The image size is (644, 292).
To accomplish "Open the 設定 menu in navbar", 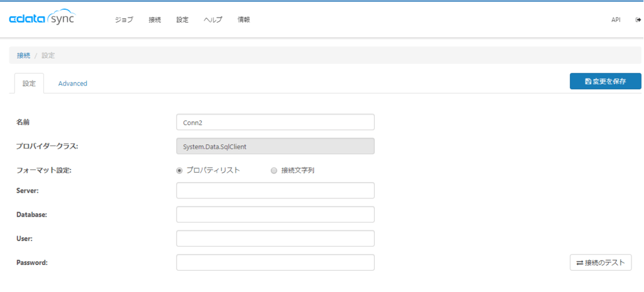I will pyautogui.click(x=182, y=19).
